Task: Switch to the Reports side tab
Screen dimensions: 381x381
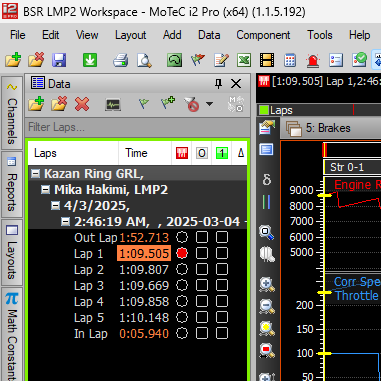Action: click(12, 184)
